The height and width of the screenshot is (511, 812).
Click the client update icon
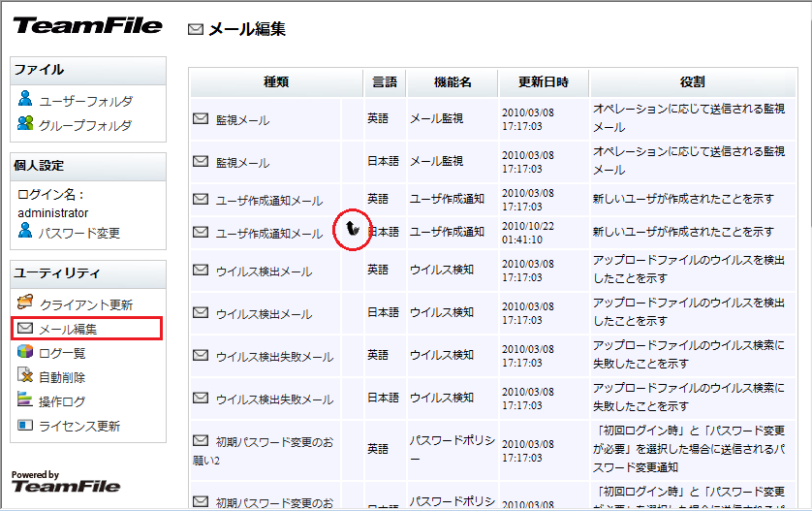click(x=25, y=303)
